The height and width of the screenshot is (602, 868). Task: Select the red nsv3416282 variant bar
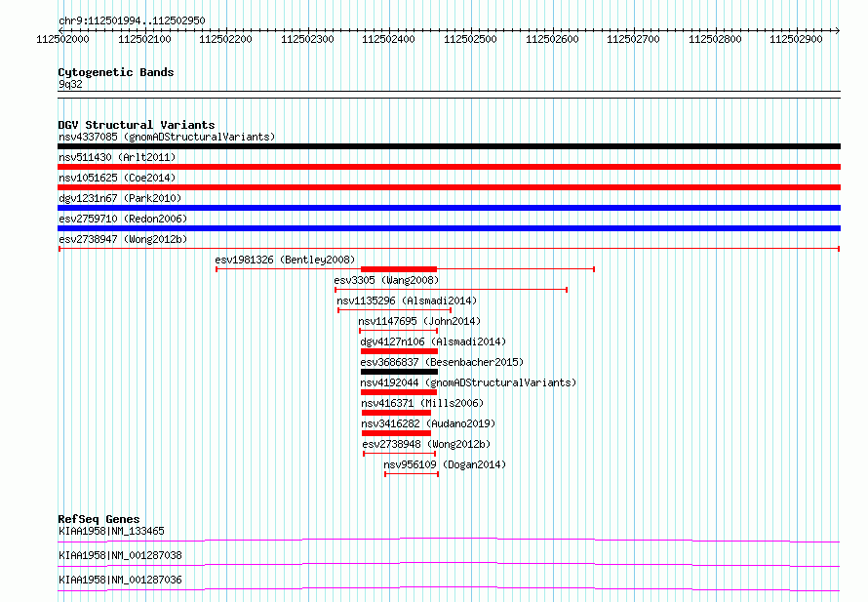[396, 433]
